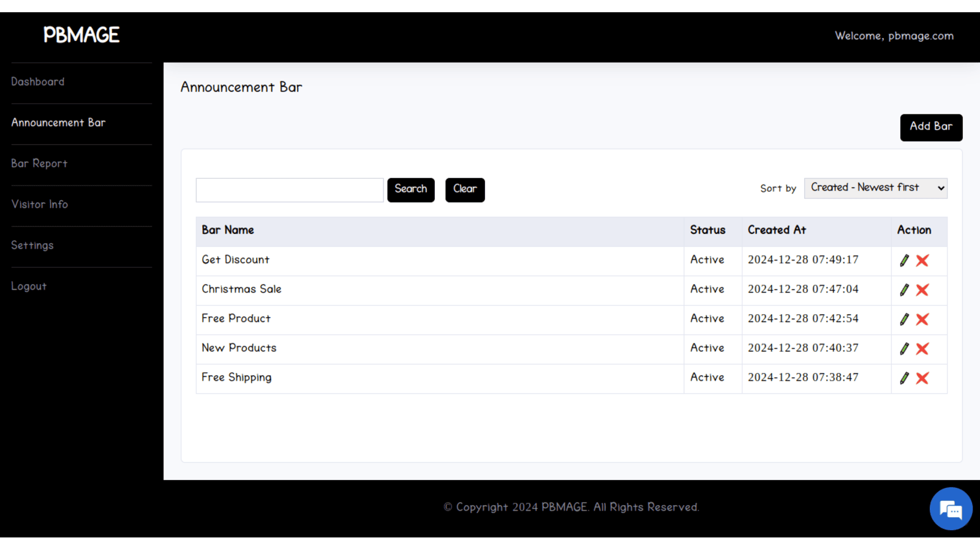Delete the New Products bar
The height and width of the screenshot is (551, 980).
point(922,348)
